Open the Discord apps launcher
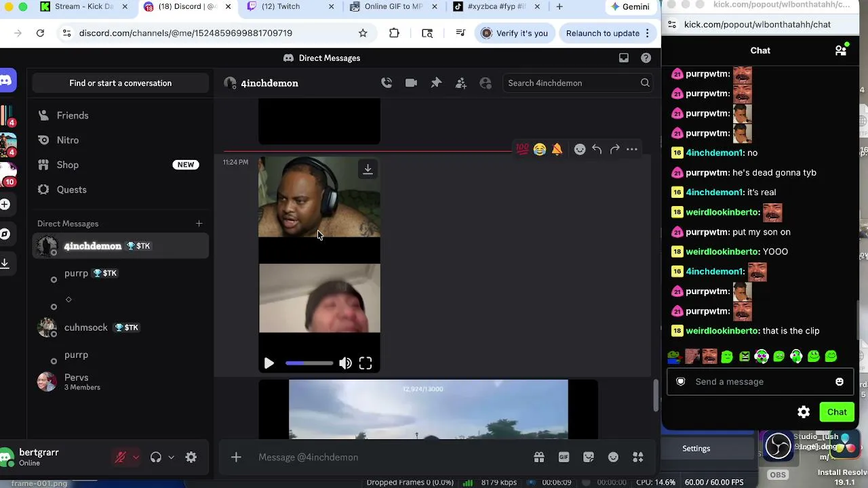 [638, 457]
